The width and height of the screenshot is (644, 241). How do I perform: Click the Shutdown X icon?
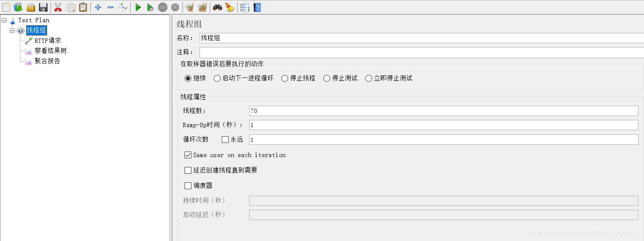(175, 7)
